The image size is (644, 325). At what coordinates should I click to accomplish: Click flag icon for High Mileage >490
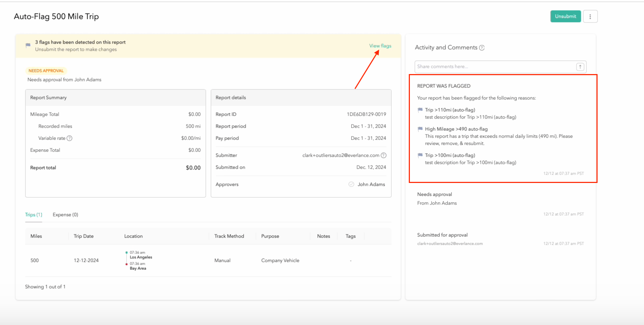(x=420, y=129)
